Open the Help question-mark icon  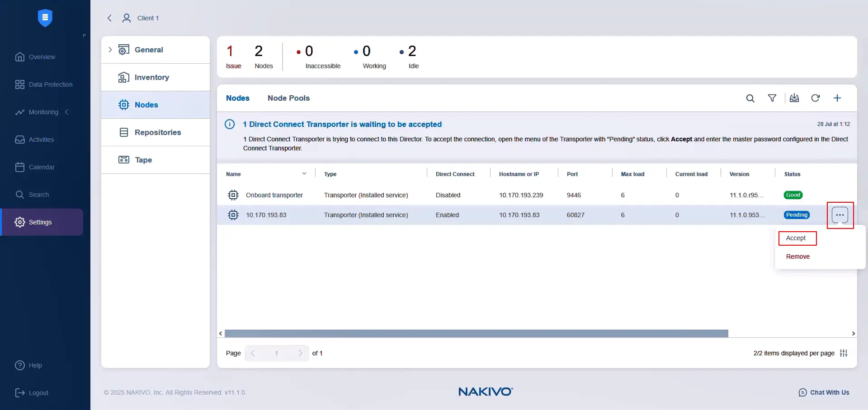20,365
